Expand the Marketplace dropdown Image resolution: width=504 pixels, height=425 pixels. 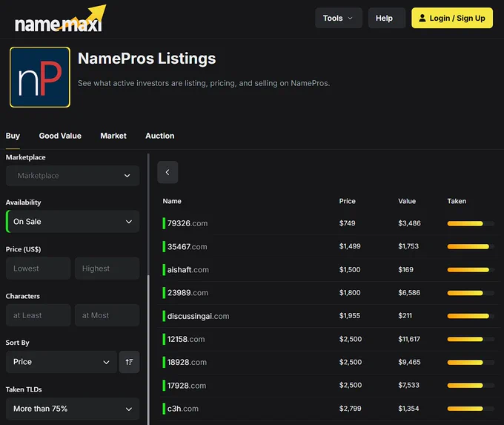[73, 176]
